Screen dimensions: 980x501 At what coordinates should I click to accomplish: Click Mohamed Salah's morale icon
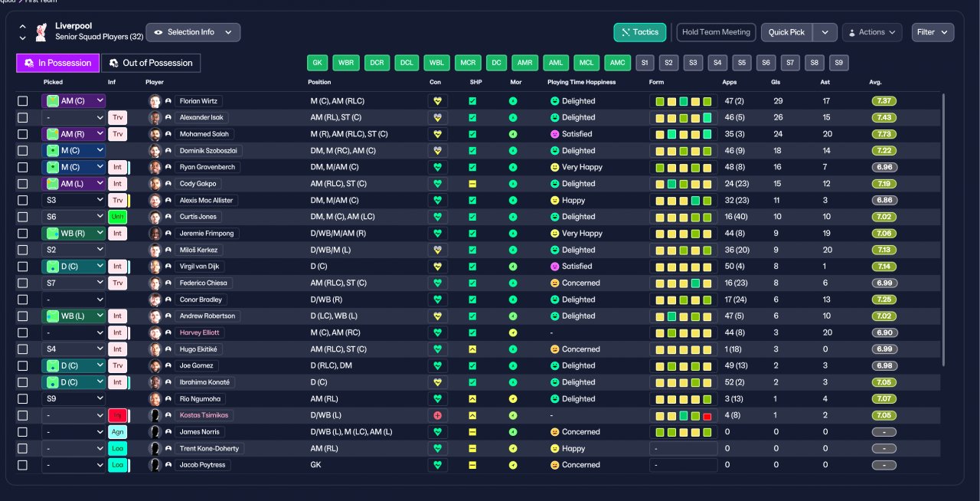click(x=513, y=134)
